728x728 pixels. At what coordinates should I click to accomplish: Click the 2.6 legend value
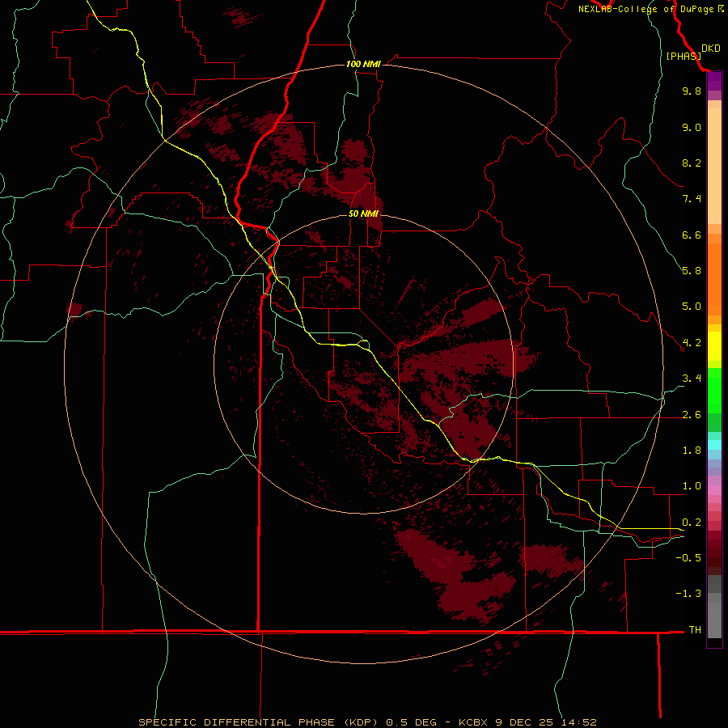(x=692, y=414)
